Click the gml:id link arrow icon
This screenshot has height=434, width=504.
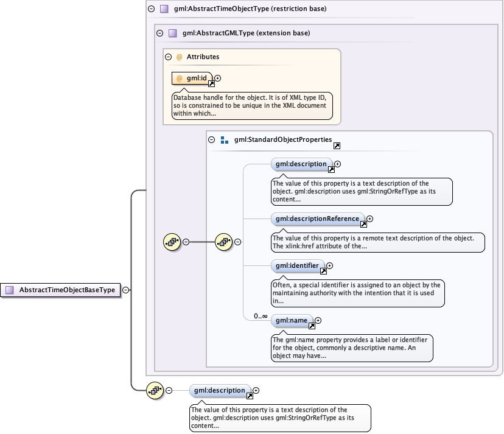tap(209, 84)
